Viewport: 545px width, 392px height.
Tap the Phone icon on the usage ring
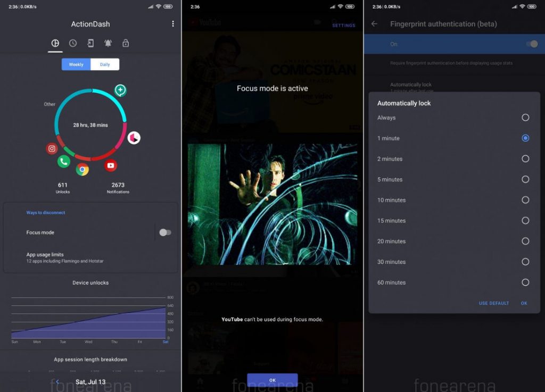[64, 162]
